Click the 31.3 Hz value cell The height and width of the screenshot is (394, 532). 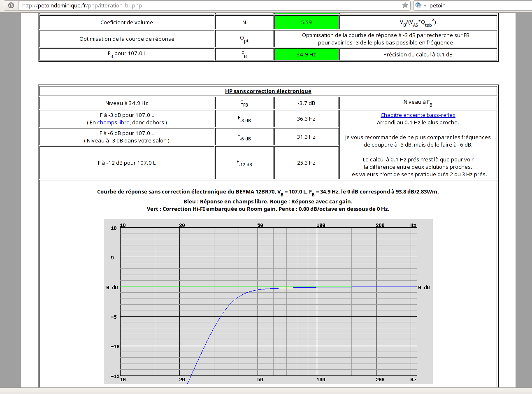(x=306, y=137)
